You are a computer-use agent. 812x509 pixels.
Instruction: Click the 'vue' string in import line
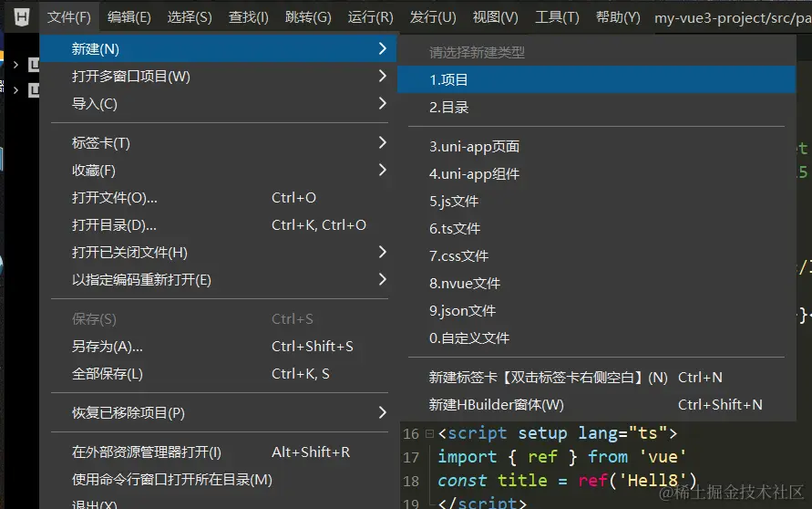pos(663,457)
